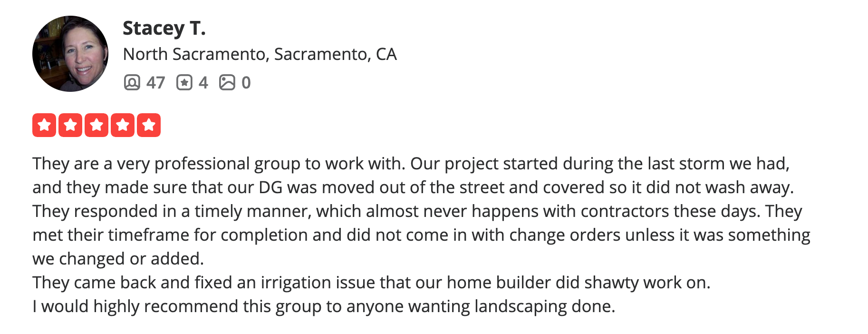
Task: Click the sentence about the irrigation issue
Action: pyautogui.click(x=371, y=283)
